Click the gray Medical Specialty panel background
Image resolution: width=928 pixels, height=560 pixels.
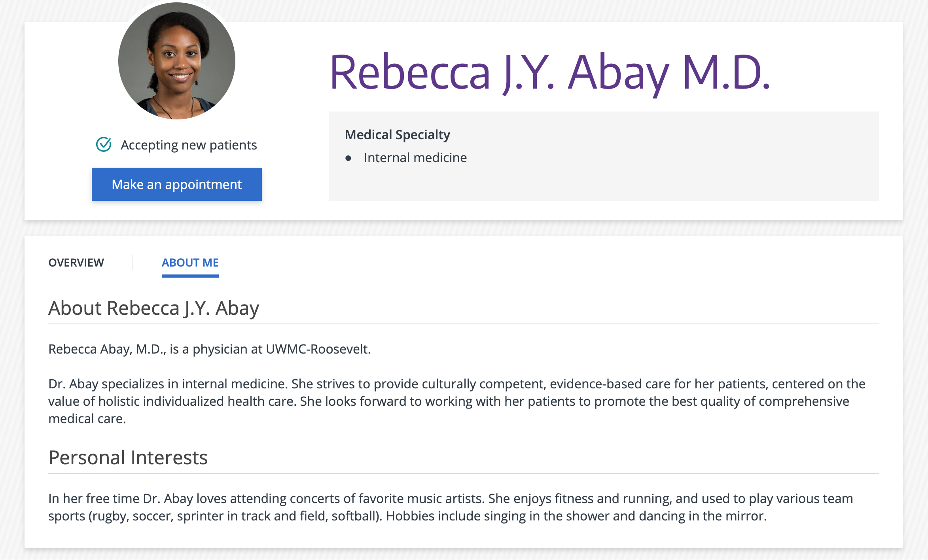pyautogui.click(x=672, y=174)
